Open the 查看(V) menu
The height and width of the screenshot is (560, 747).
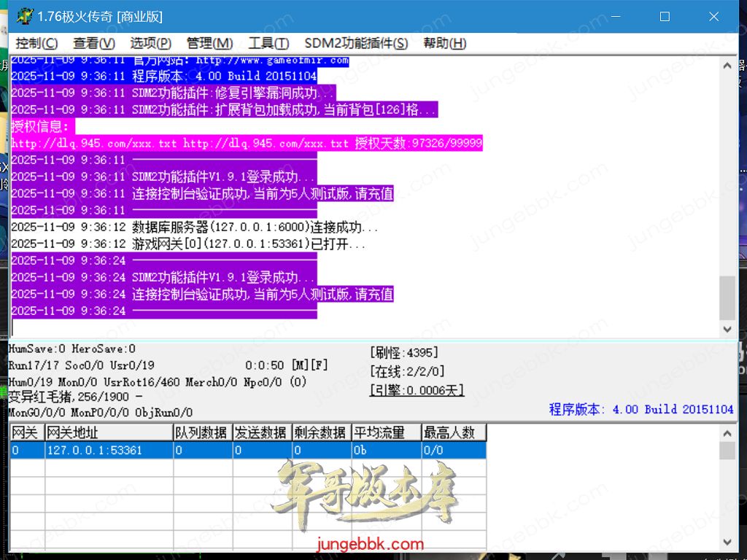pyautogui.click(x=94, y=43)
